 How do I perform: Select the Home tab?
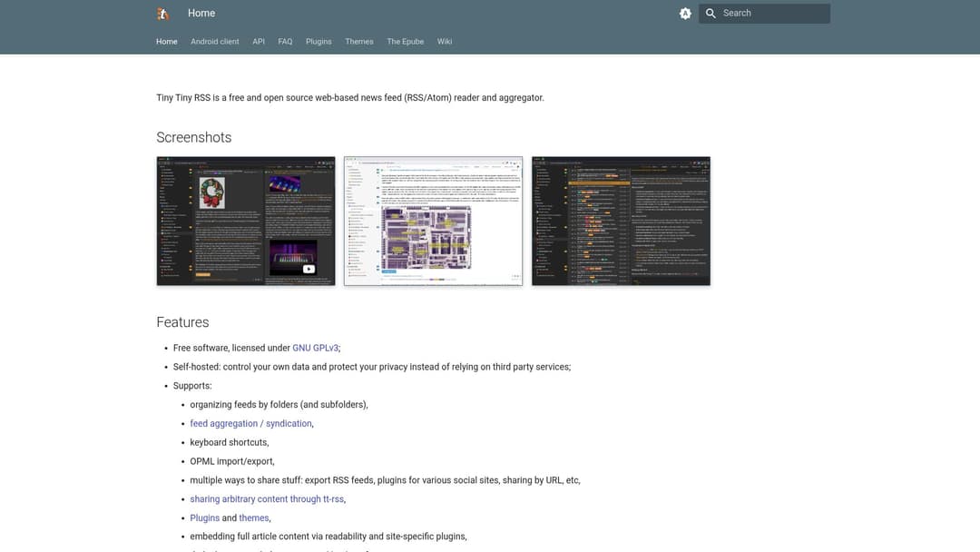click(x=167, y=41)
